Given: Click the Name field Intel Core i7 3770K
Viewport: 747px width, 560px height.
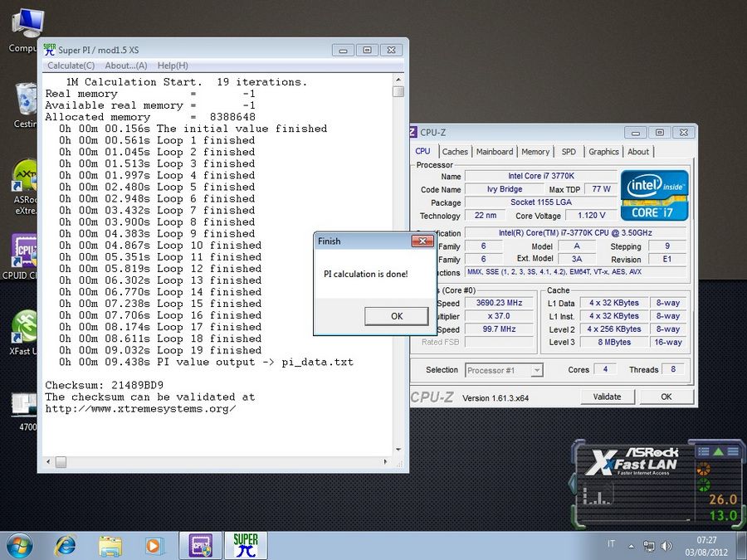Looking at the screenshot, I should [540, 176].
